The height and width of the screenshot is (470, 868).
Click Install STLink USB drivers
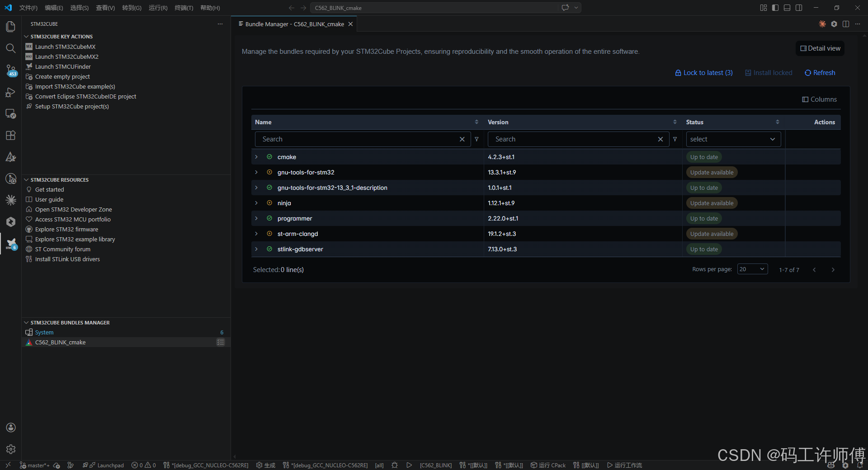(x=67, y=259)
